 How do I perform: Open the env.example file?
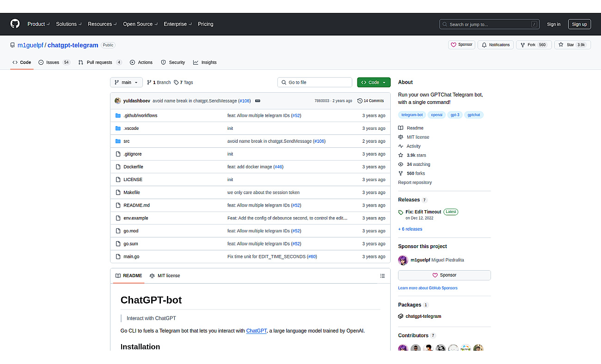click(x=135, y=218)
